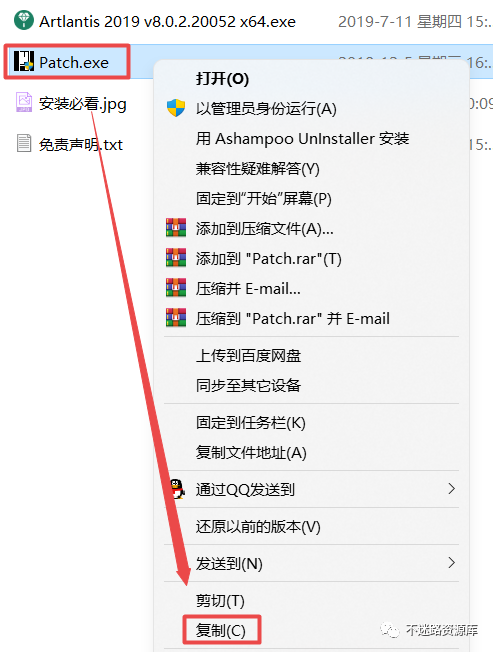Click the admin shield icon in the menu

click(x=176, y=108)
